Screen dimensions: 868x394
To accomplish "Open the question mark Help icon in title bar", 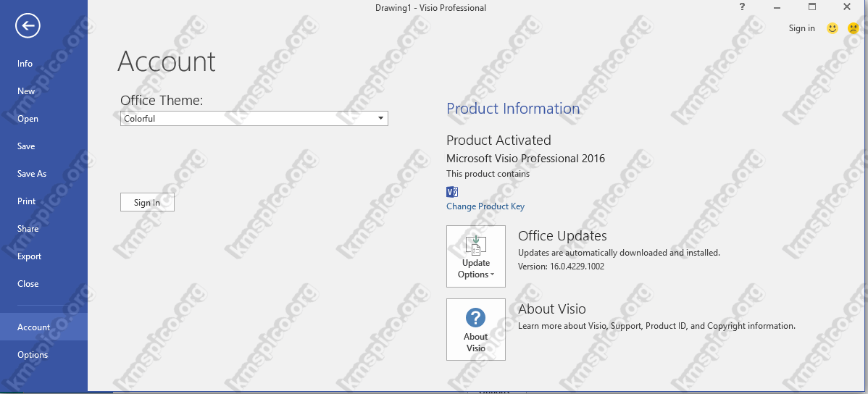I will tap(743, 7).
